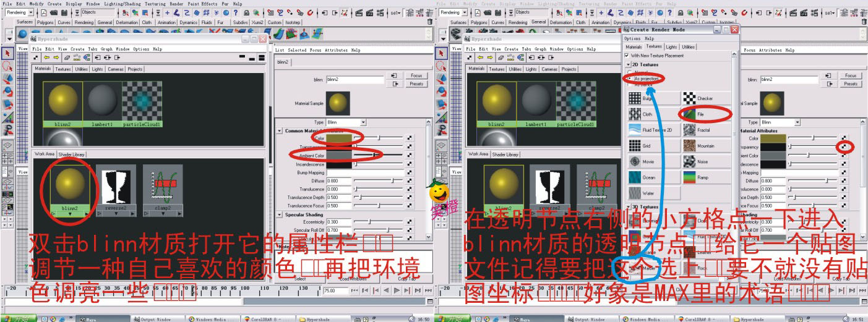Click Select button in left Attribute Editor
Screen dimensions: 868x322
pyautogui.click(x=300, y=279)
